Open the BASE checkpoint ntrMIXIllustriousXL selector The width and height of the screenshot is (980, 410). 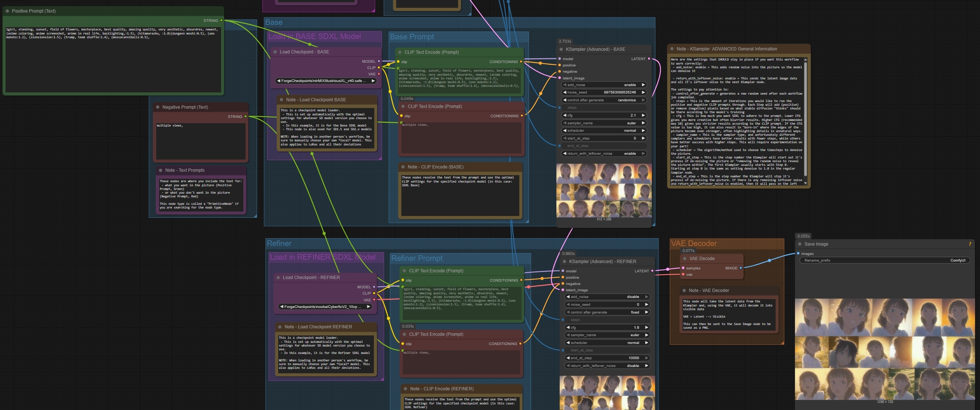click(x=325, y=81)
